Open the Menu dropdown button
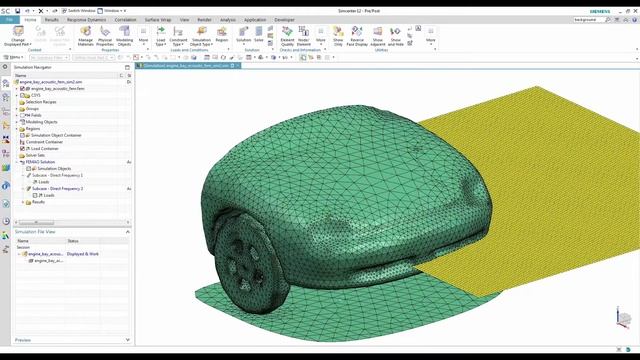Screen dimensions: 640x360 (x=13, y=58)
